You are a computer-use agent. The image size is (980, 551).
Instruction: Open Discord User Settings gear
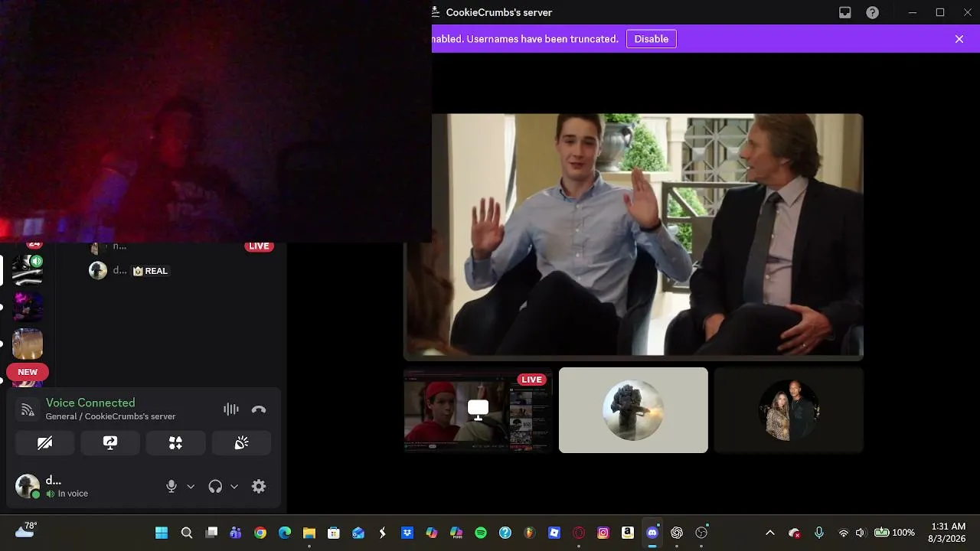[259, 487]
